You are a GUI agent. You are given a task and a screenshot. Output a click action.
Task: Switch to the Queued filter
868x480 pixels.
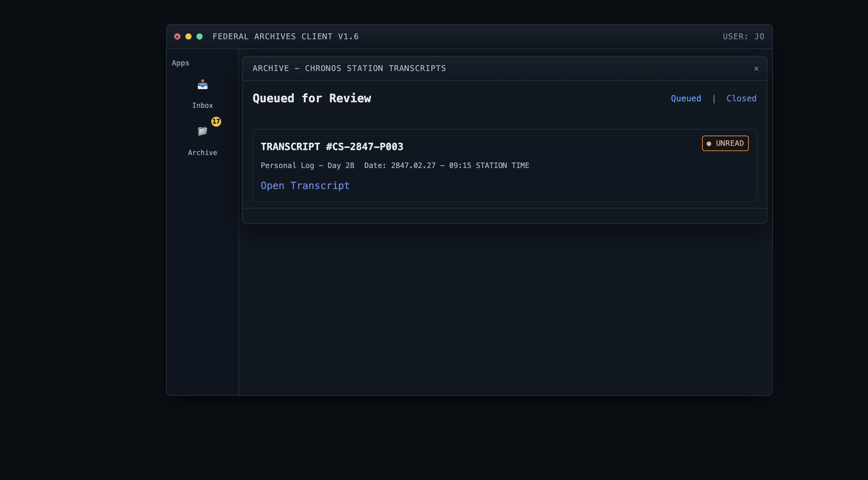click(686, 99)
